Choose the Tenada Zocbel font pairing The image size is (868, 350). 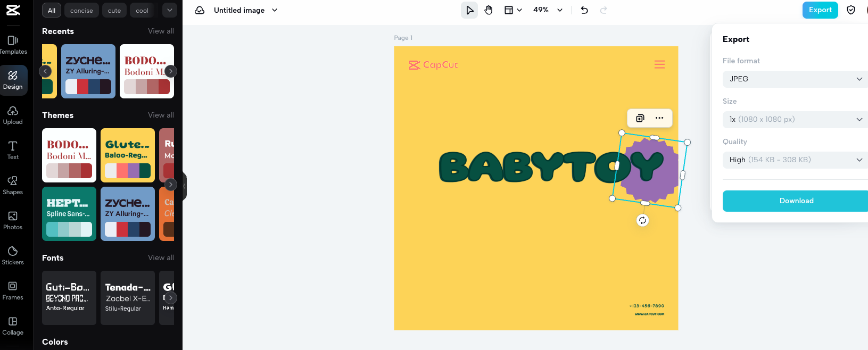128,297
